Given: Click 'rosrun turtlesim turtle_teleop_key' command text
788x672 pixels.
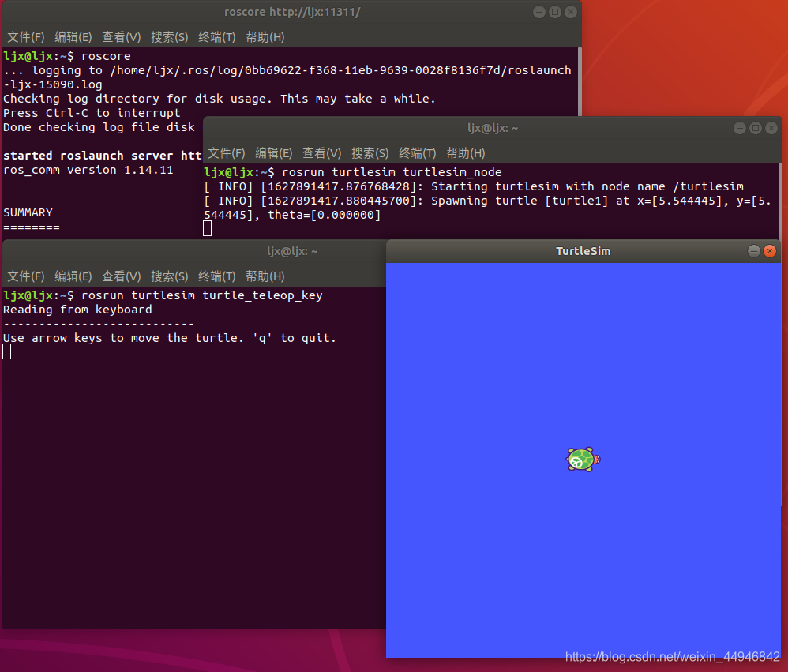Looking at the screenshot, I should [x=202, y=295].
